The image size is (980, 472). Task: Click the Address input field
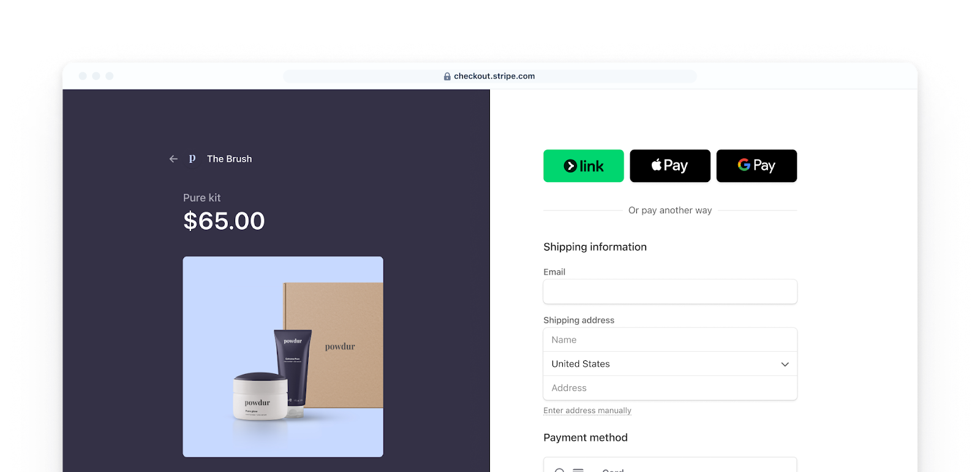pyautogui.click(x=670, y=388)
